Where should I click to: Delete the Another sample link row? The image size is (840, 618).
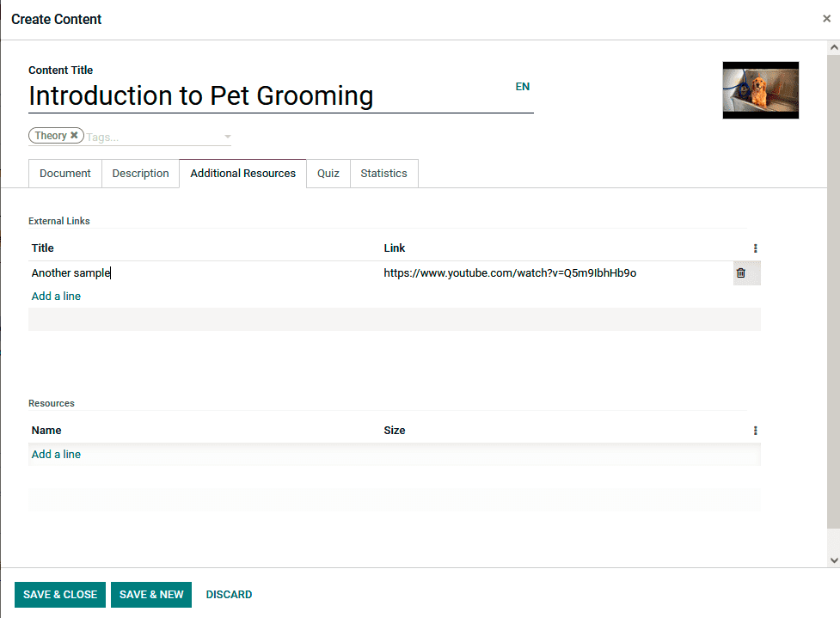740,273
